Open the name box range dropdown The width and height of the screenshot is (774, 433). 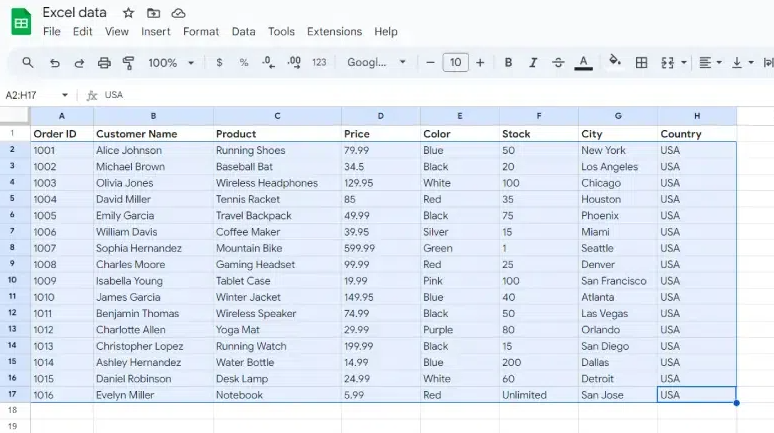pyautogui.click(x=65, y=95)
